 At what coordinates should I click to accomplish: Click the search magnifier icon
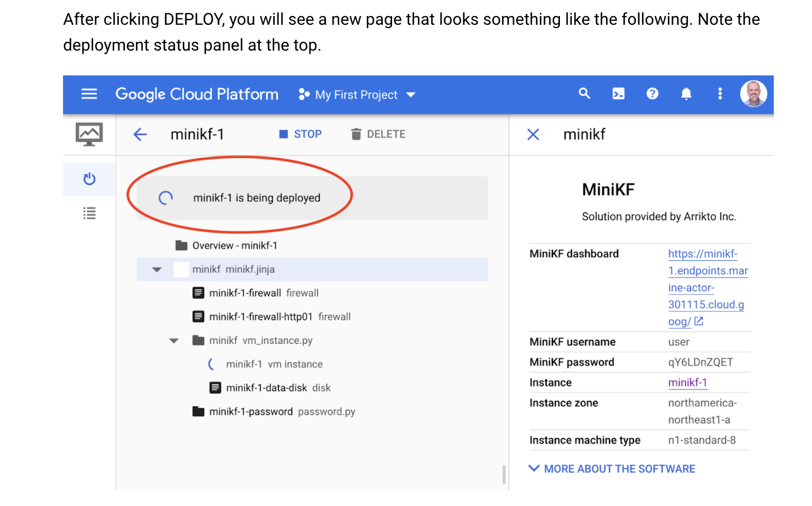[x=584, y=93]
